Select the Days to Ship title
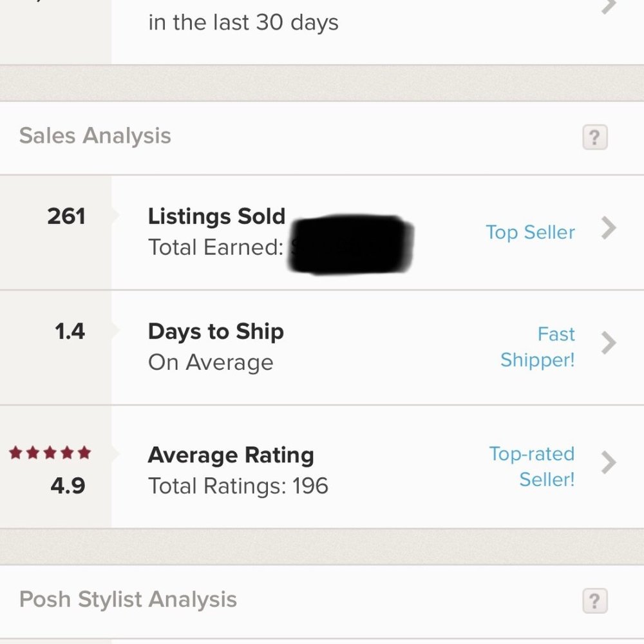Viewport: 644px width, 644px height. coord(216,332)
